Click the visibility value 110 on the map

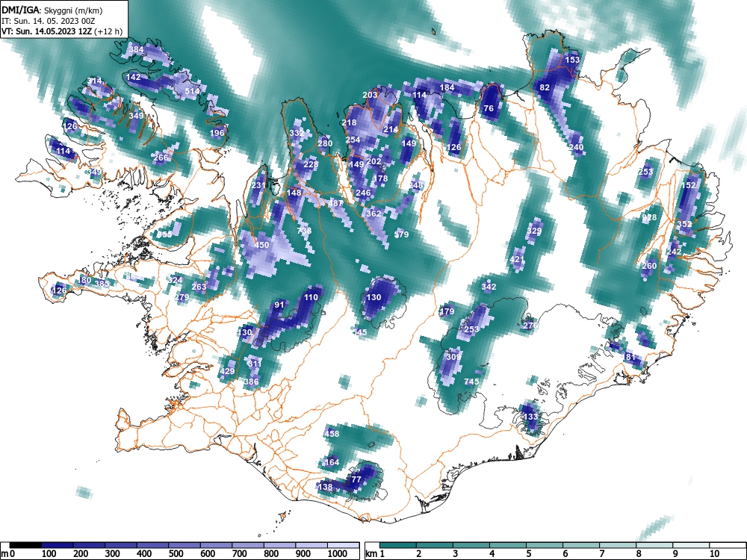click(x=311, y=297)
